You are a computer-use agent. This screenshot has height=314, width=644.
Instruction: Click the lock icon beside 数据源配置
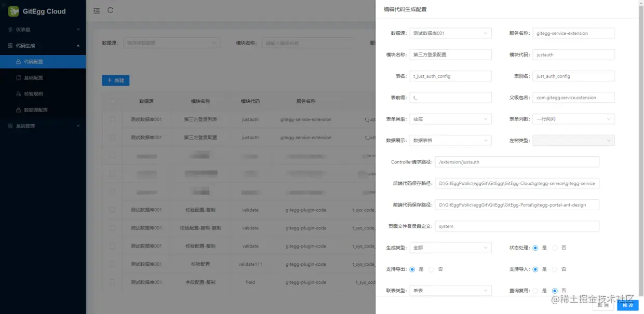click(19, 110)
